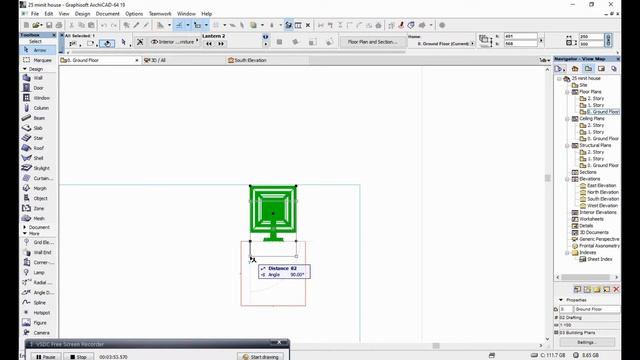Select the Mesh tool
Image resolution: width=640 pixels, height=360 pixels.
coord(38,218)
